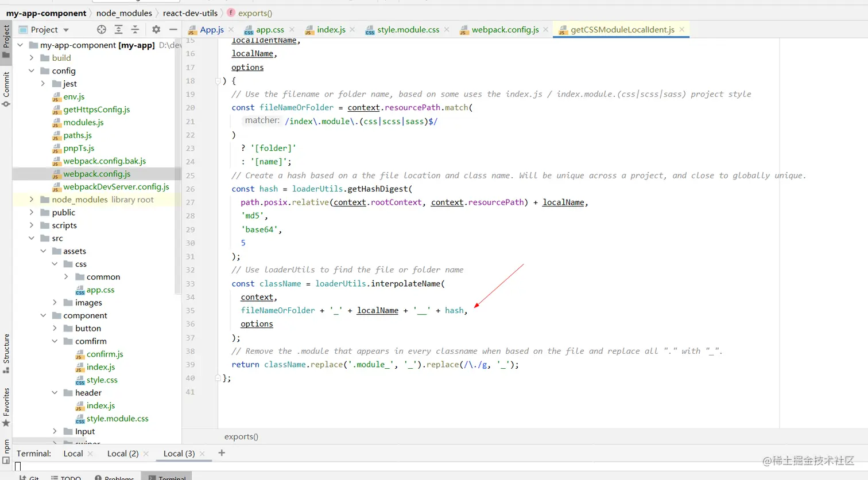Click exports() in the top navigation bar
The height and width of the screenshot is (480, 868).
click(250, 13)
